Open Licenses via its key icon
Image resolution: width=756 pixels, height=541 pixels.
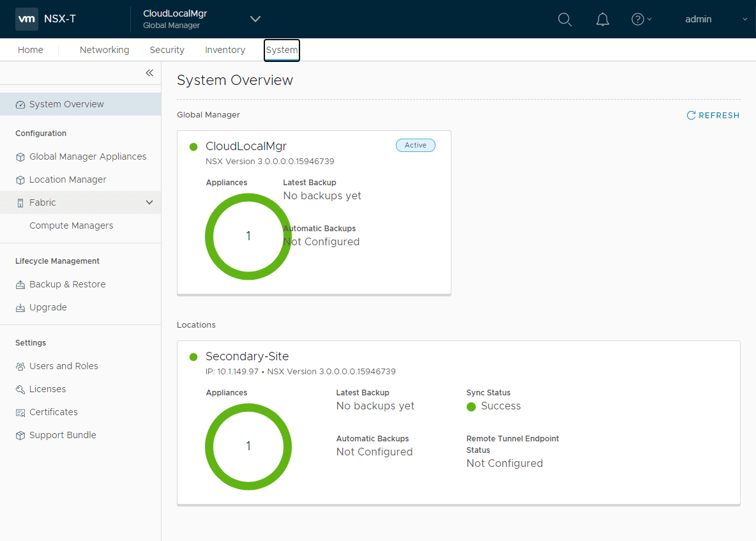(x=20, y=388)
